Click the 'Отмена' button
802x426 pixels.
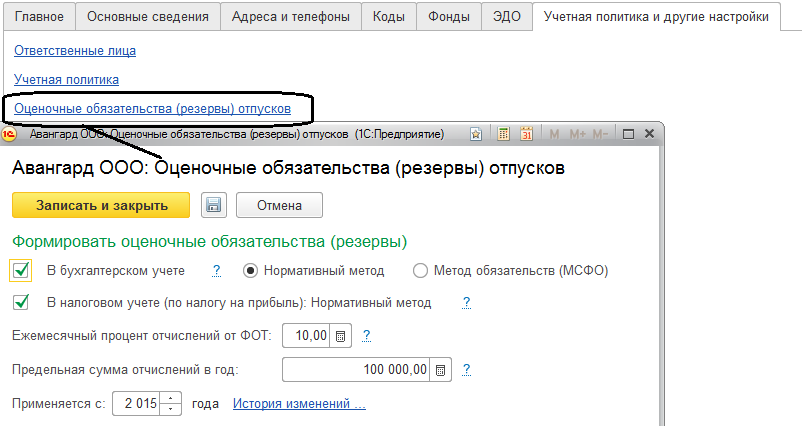click(279, 205)
